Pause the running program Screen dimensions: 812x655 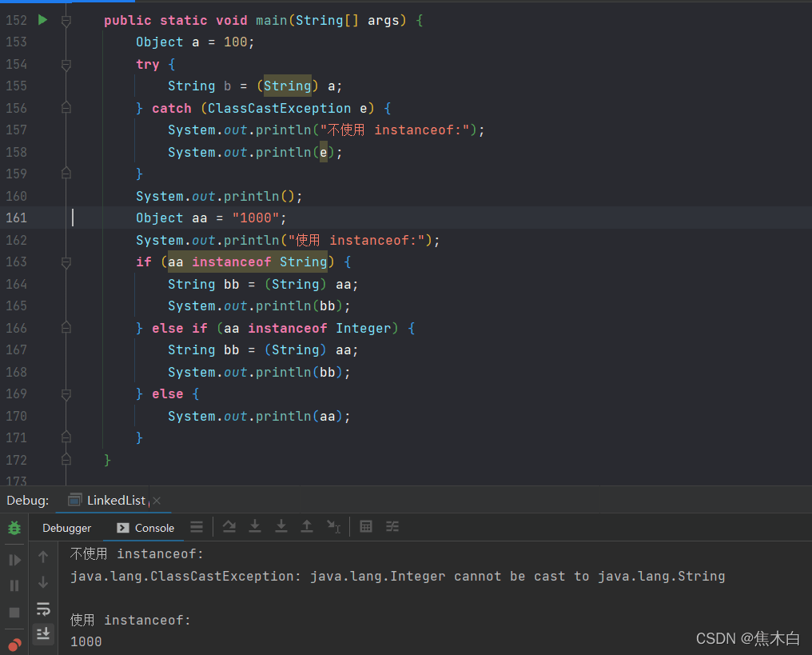pos(14,585)
